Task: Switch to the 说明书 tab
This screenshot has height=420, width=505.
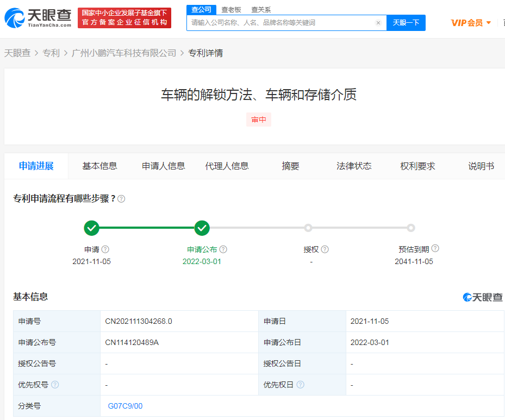Action: pyautogui.click(x=481, y=166)
